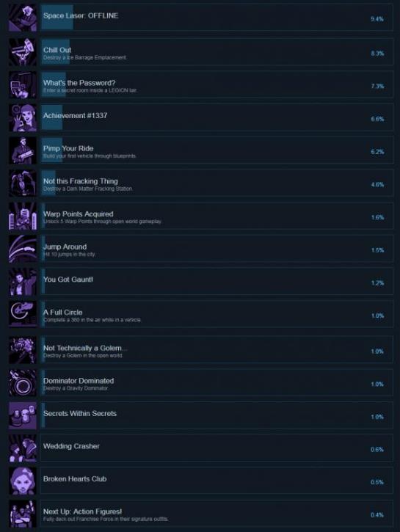The image size is (400, 532).
Task: Click the Jump Around achievement icon
Action: pyautogui.click(x=23, y=249)
